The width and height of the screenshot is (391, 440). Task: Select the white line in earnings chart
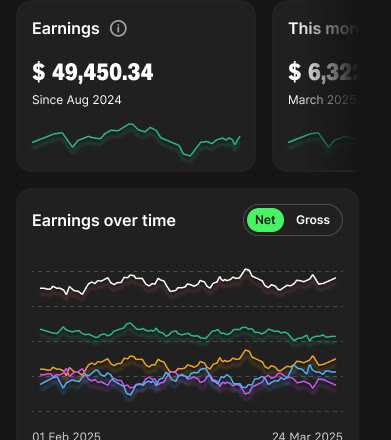coord(188,282)
